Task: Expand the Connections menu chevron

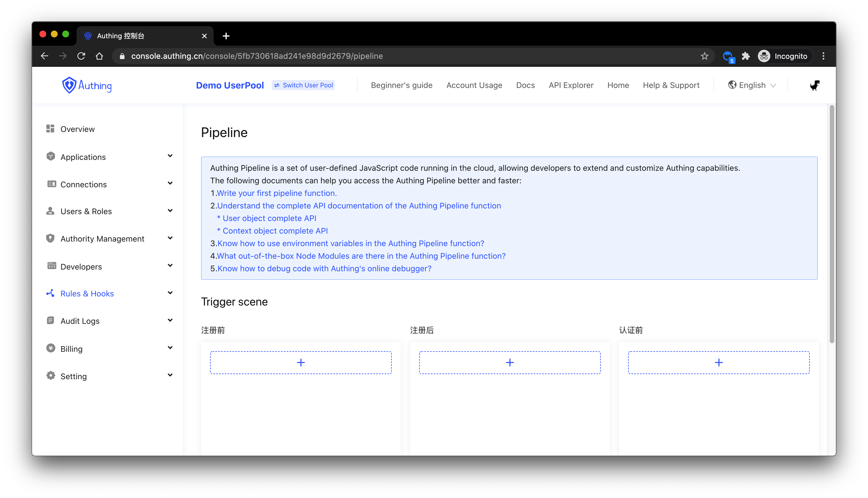Action: click(x=170, y=183)
